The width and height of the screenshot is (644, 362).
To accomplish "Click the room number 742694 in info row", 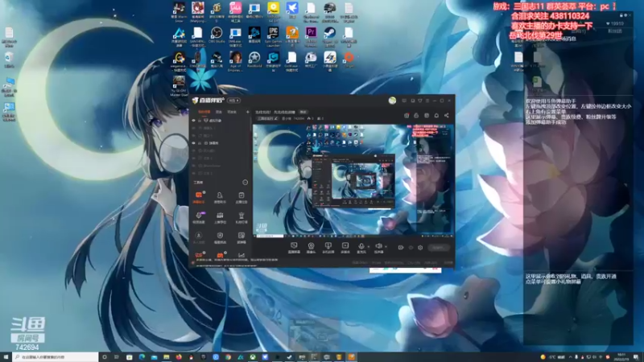I will click(x=299, y=118).
